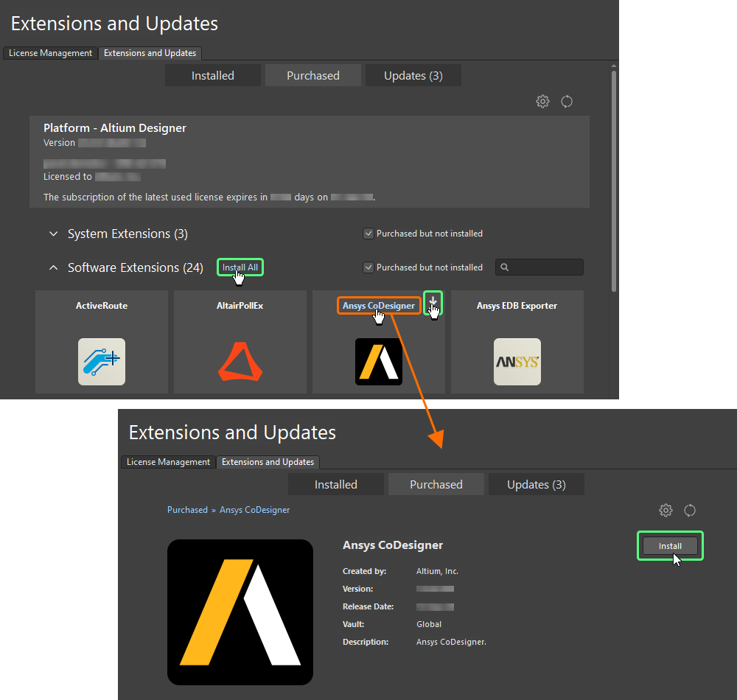Click the download arrow for Ansys CoDesigner
Viewport: 737px width, 700px height.
433,301
